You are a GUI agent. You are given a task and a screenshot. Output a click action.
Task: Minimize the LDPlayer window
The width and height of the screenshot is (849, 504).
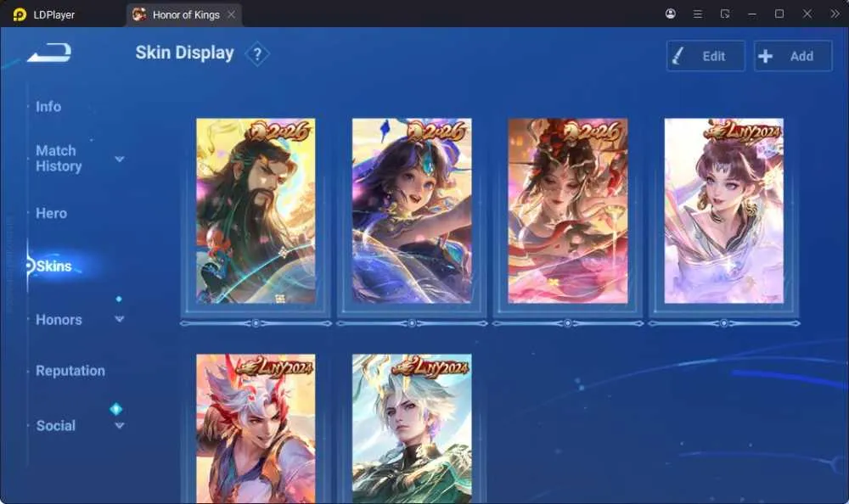752,14
